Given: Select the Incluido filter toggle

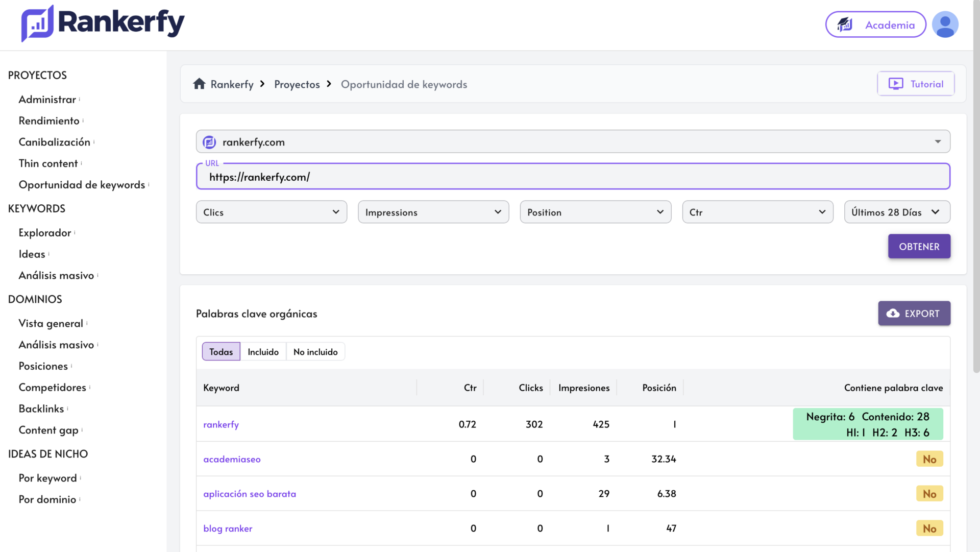Looking at the screenshot, I should pos(263,352).
